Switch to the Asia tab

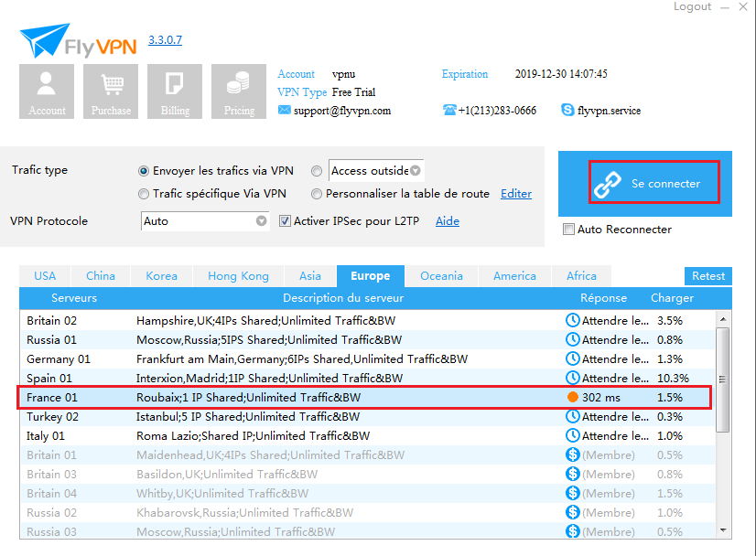[310, 276]
